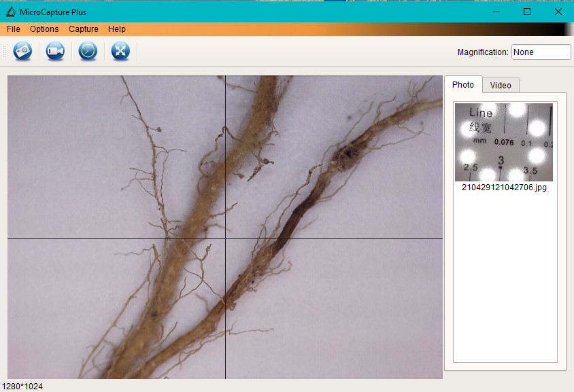Click the 210429121042706.jpg file name

point(504,188)
